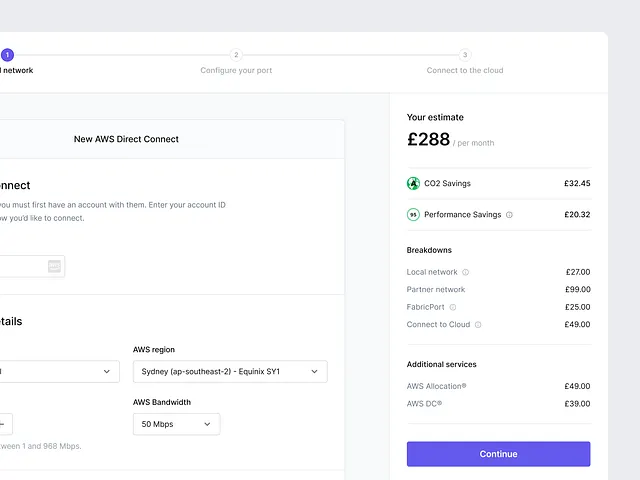
Task: Click info icon beside Performance Savings
Action: point(509,215)
